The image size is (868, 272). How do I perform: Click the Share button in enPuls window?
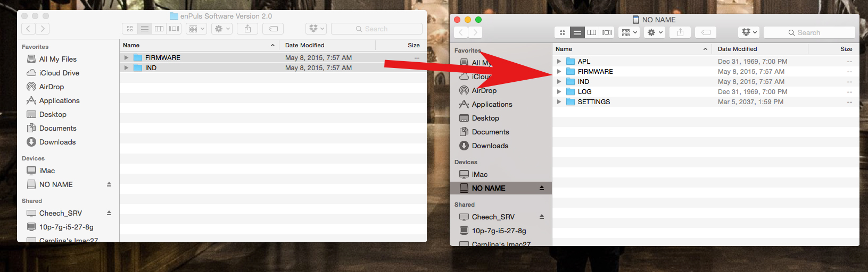pyautogui.click(x=247, y=29)
